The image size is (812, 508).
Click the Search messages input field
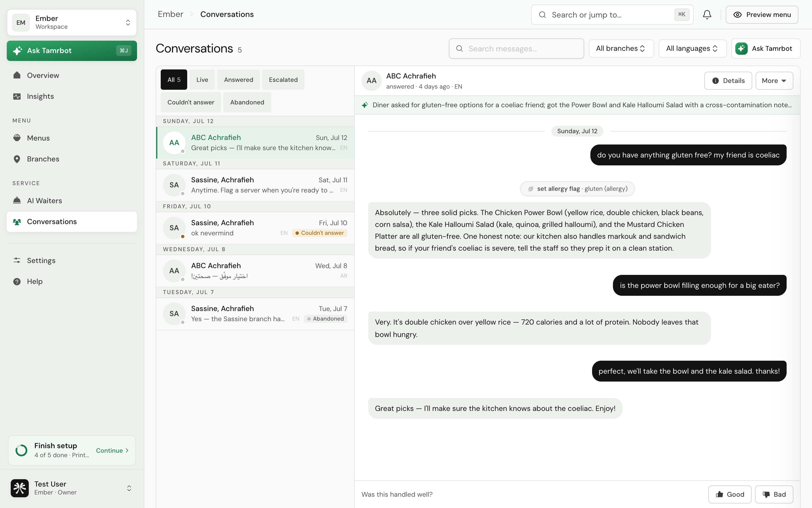(x=517, y=49)
